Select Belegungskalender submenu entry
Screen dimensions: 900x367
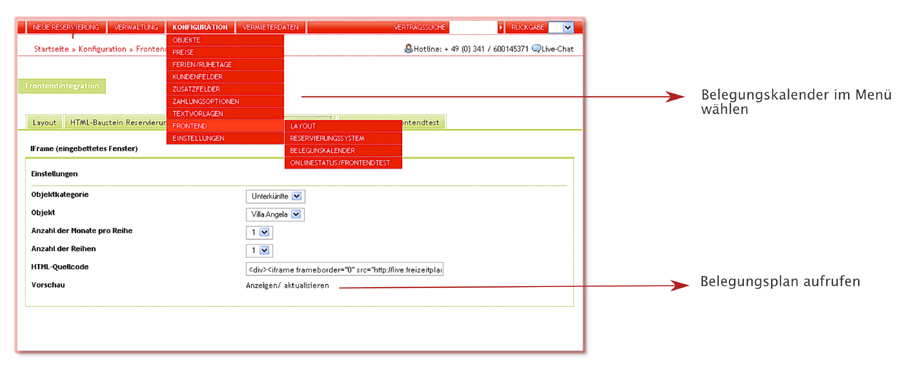coord(343,150)
